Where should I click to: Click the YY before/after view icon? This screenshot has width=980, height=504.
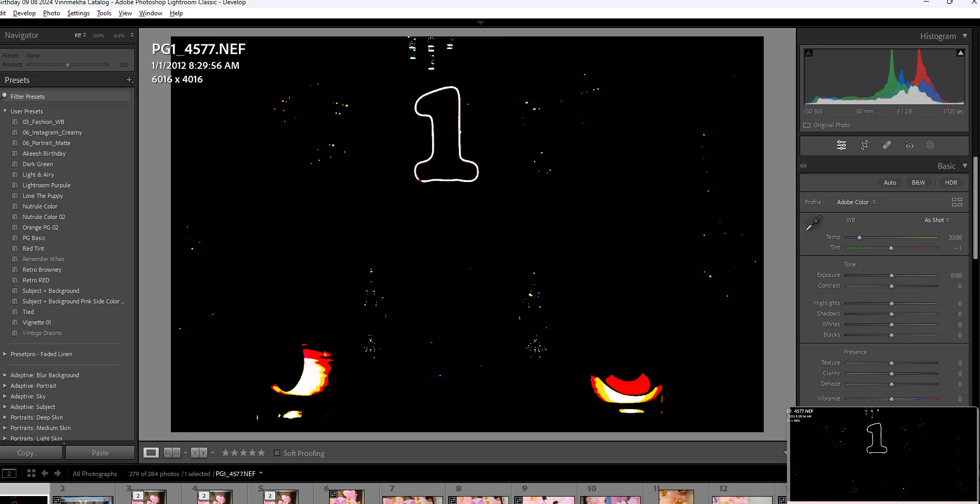(199, 453)
